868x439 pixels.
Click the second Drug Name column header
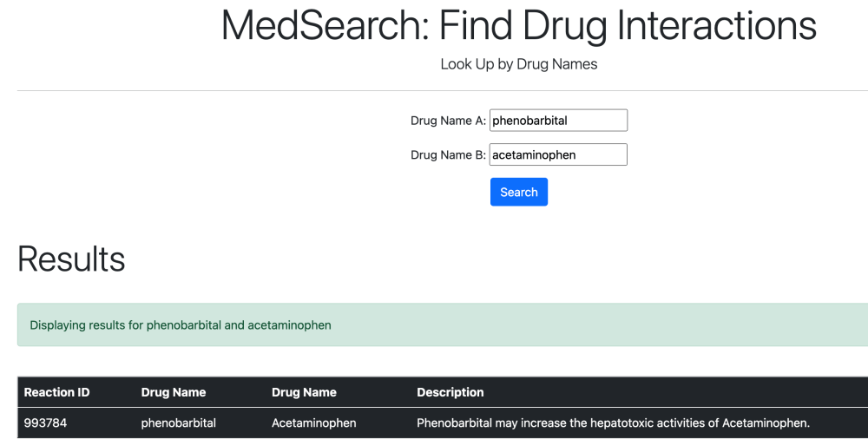pos(304,392)
